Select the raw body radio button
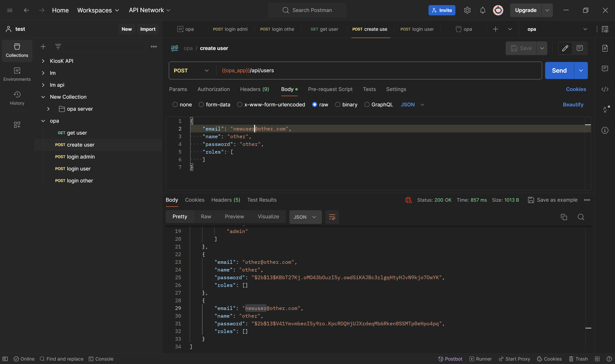615x364 pixels. 314,105
